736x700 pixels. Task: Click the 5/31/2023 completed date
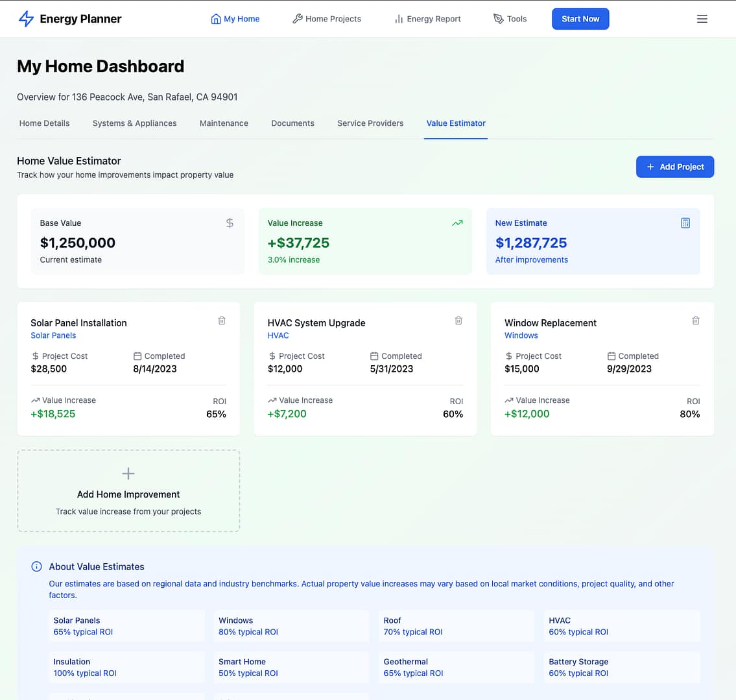coord(392,368)
